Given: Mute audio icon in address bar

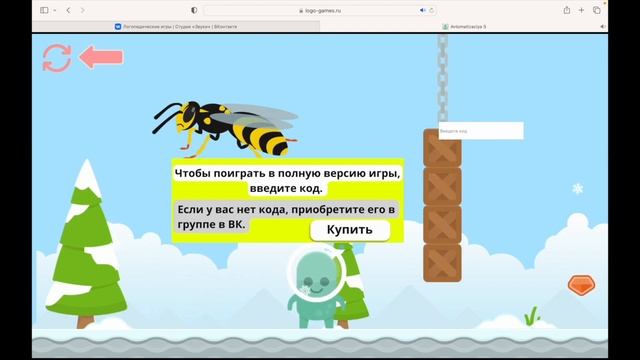Looking at the screenshot, I should click(x=422, y=11).
